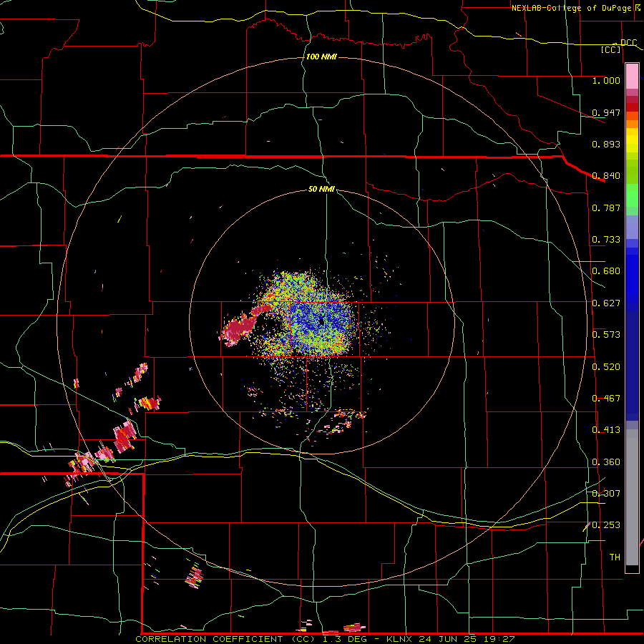644x644 pixels.
Task: Click the 0.360 color scale value
Action: coord(606,462)
